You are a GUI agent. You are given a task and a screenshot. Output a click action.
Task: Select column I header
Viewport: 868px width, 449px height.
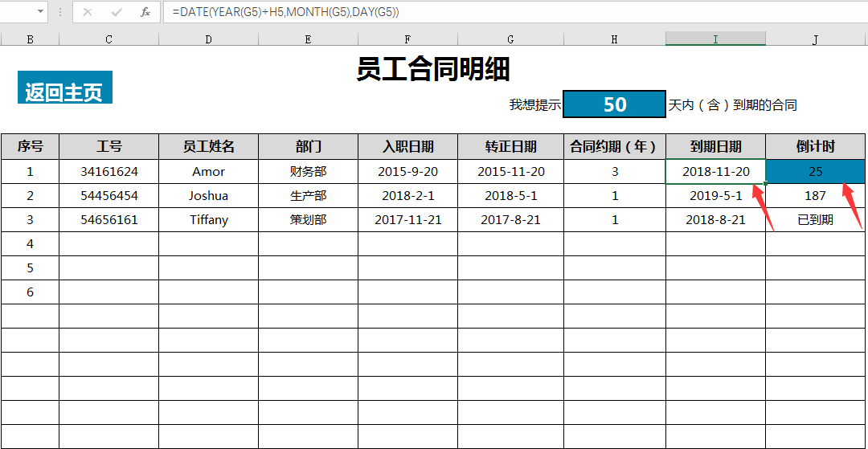(716, 39)
